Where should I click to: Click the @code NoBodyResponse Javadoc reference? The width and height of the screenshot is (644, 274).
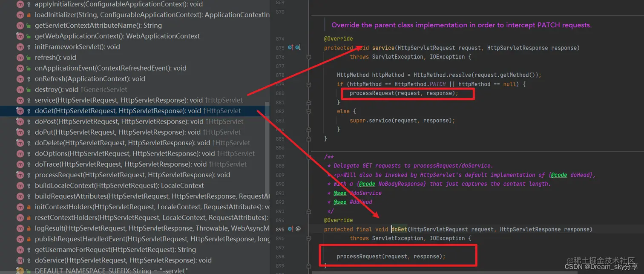click(392, 184)
